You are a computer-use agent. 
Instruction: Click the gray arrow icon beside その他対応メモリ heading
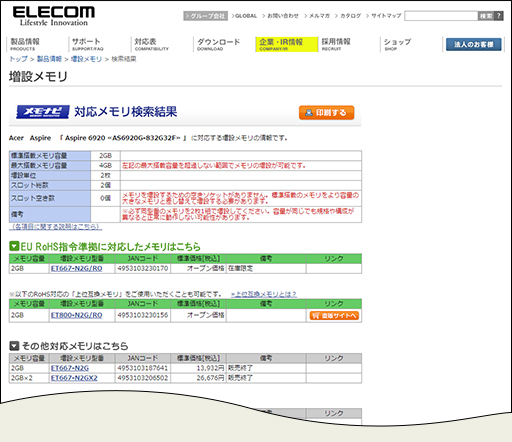click(14, 346)
